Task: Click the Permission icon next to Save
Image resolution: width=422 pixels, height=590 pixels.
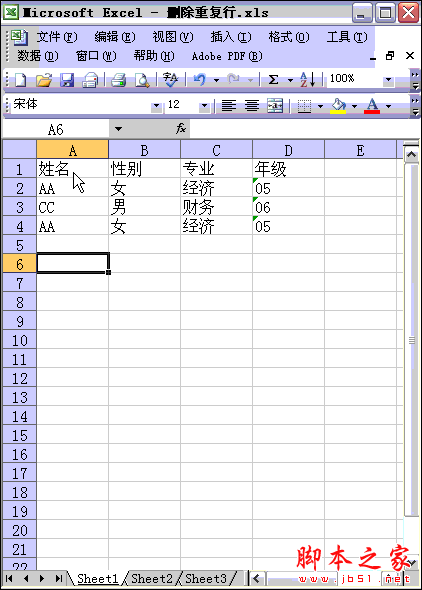Action: (90, 80)
